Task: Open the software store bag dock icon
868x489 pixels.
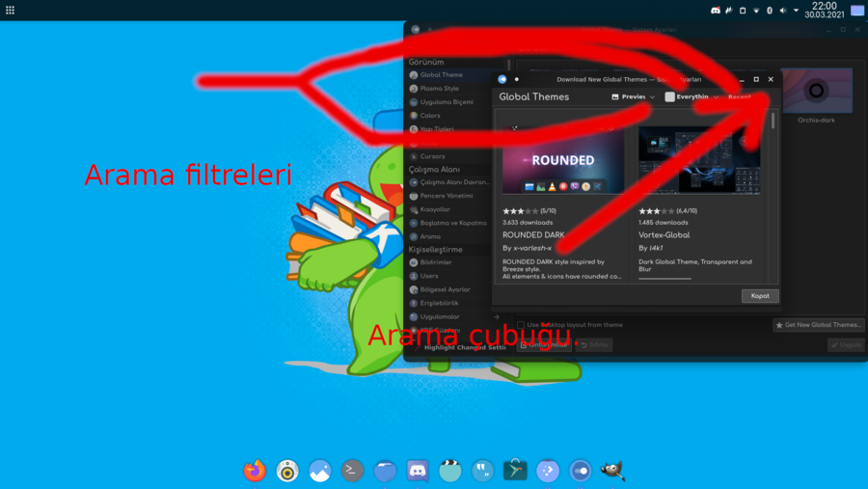Action: point(515,471)
